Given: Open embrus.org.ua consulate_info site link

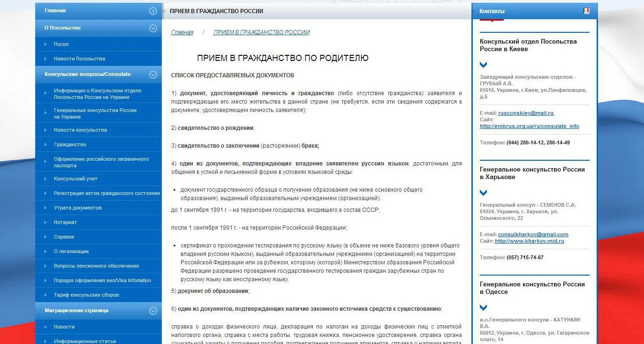Looking at the screenshot, I should tap(530, 126).
